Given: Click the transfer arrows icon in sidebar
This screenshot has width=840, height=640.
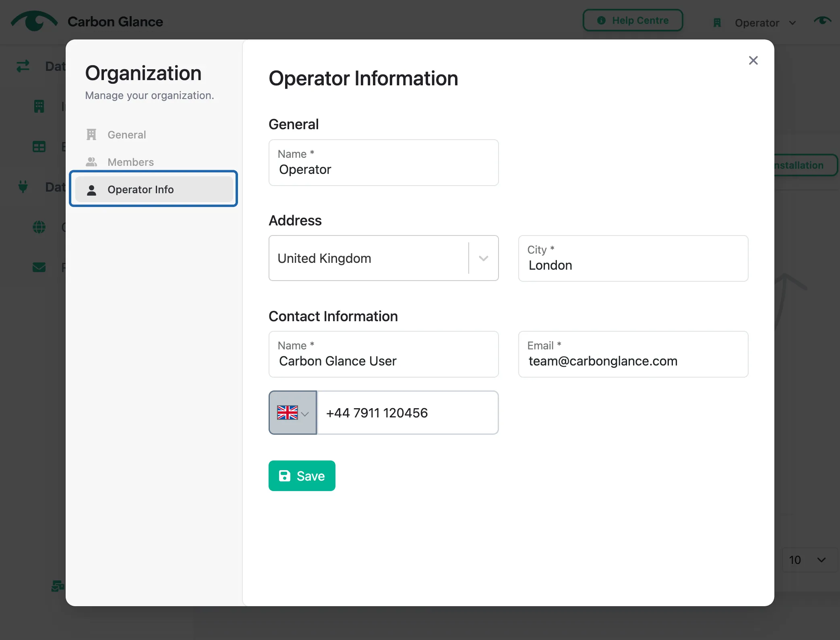Looking at the screenshot, I should [x=23, y=66].
